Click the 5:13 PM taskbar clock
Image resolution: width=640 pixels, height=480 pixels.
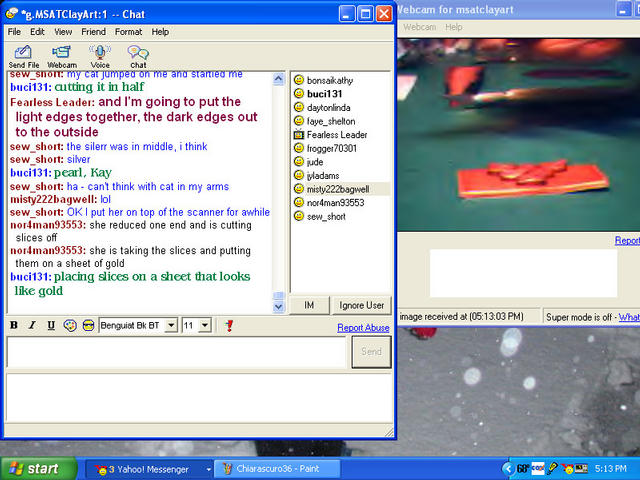pos(611,469)
